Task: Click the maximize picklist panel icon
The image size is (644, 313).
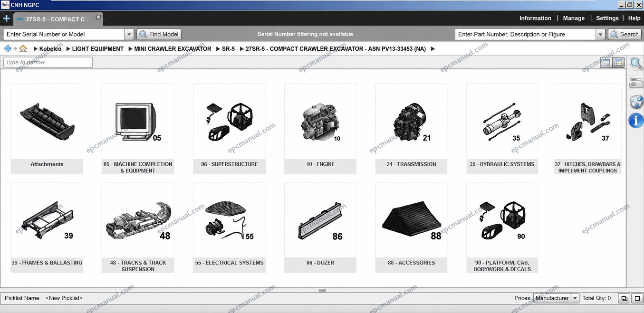Action: [x=637, y=298]
